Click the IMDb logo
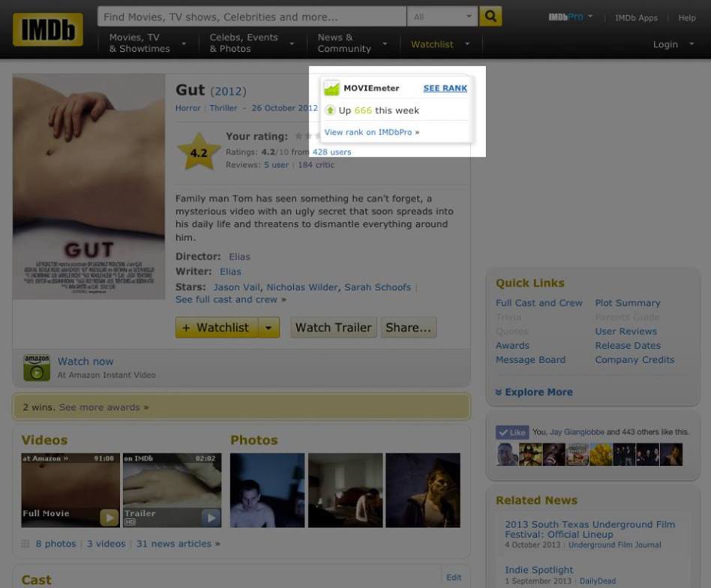 pyautogui.click(x=48, y=29)
